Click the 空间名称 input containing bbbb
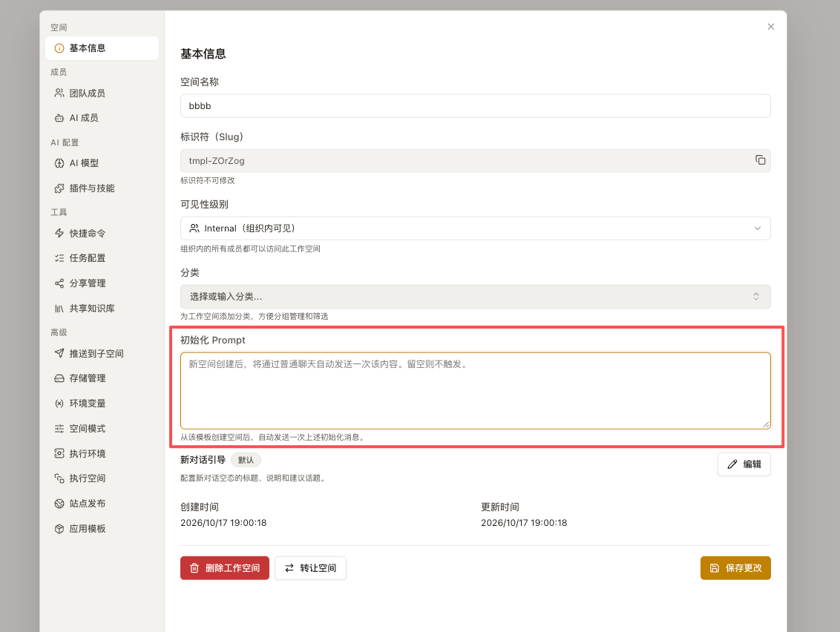Viewport: 840px width, 632px height. pyautogui.click(x=475, y=106)
